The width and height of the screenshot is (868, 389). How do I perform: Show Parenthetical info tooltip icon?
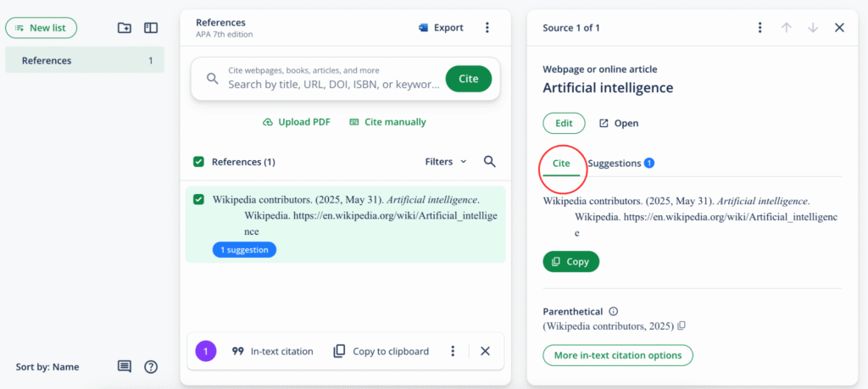[x=614, y=312]
